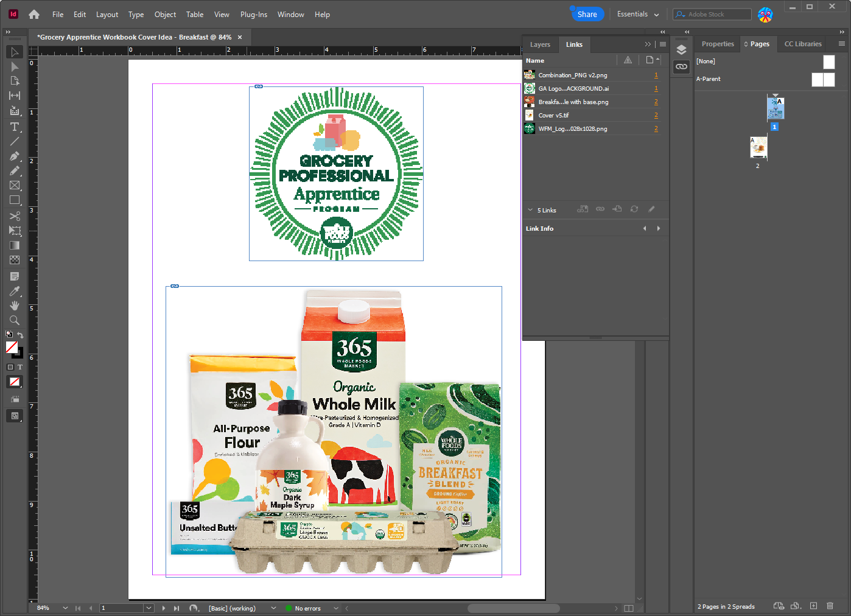
Task: Select the Scissors tool
Action: [x=15, y=216]
